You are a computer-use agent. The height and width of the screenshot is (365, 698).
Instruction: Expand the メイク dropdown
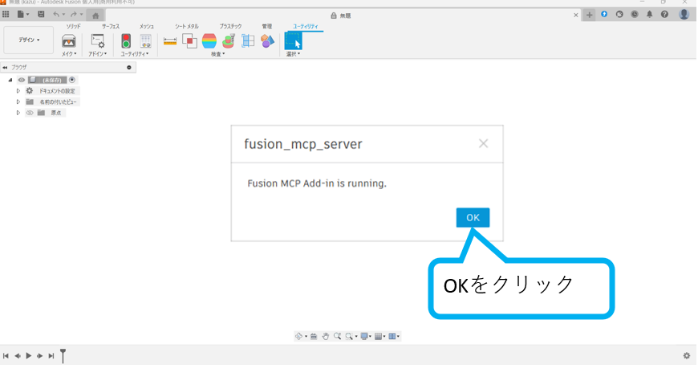click(69, 54)
